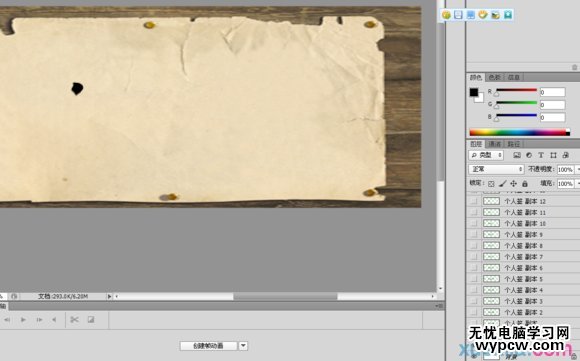Lock image pixels with brush lock icon
Screen dimensions: 580x361
(x=502, y=183)
